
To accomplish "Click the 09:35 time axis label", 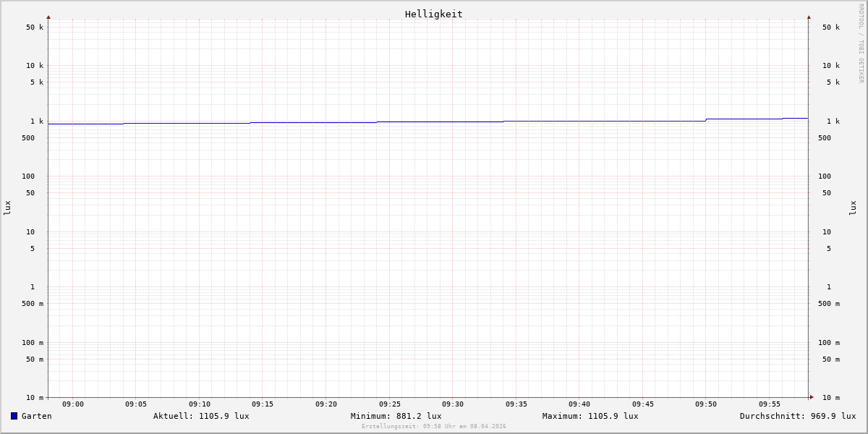I will coord(516,404).
